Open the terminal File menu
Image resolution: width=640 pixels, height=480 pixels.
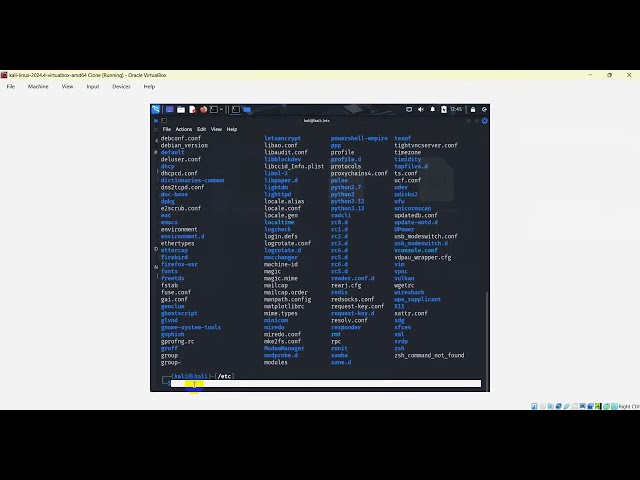167,129
